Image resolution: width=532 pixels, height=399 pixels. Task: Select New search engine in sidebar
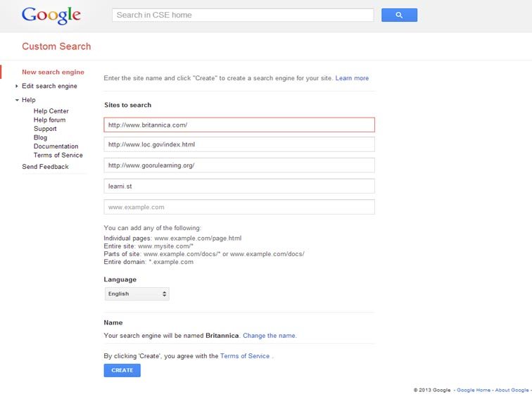[53, 72]
